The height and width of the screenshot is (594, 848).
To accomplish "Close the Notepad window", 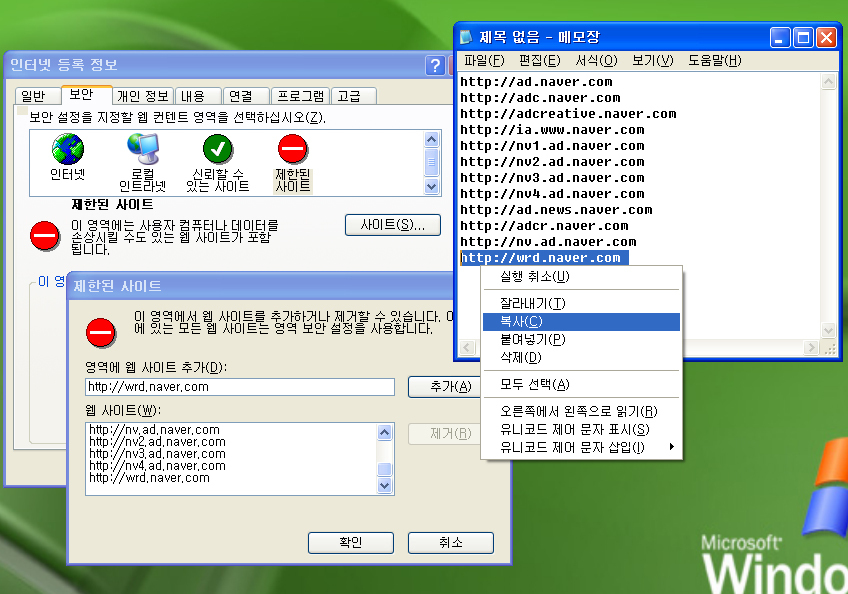I will coord(826,38).
